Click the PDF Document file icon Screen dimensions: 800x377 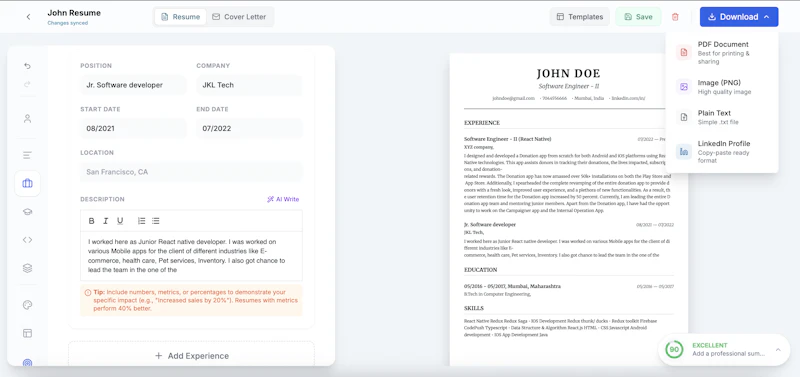[684, 52]
